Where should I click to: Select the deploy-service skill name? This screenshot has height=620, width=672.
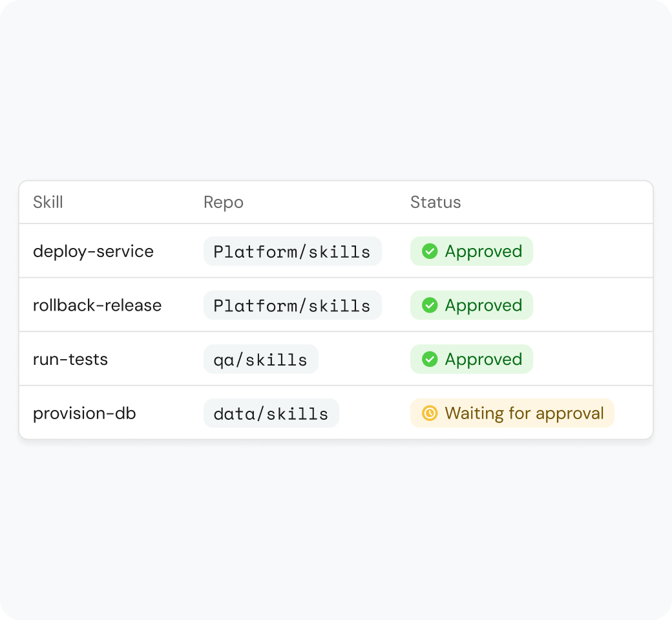pyautogui.click(x=93, y=251)
